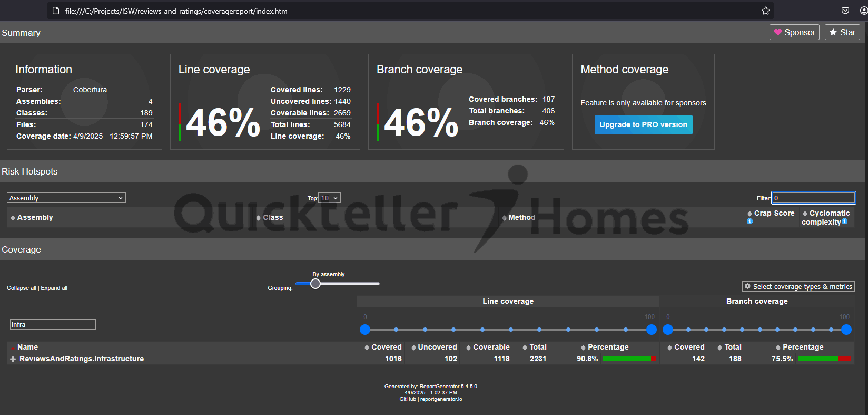The image size is (868, 415).
Task: Open the Assembly filter dropdown
Action: (66, 198)
